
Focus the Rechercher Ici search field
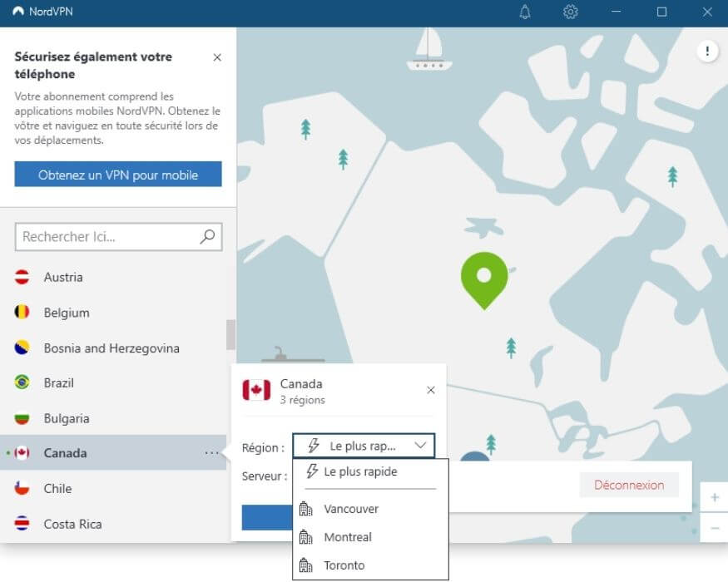click(x=118, y=237)
